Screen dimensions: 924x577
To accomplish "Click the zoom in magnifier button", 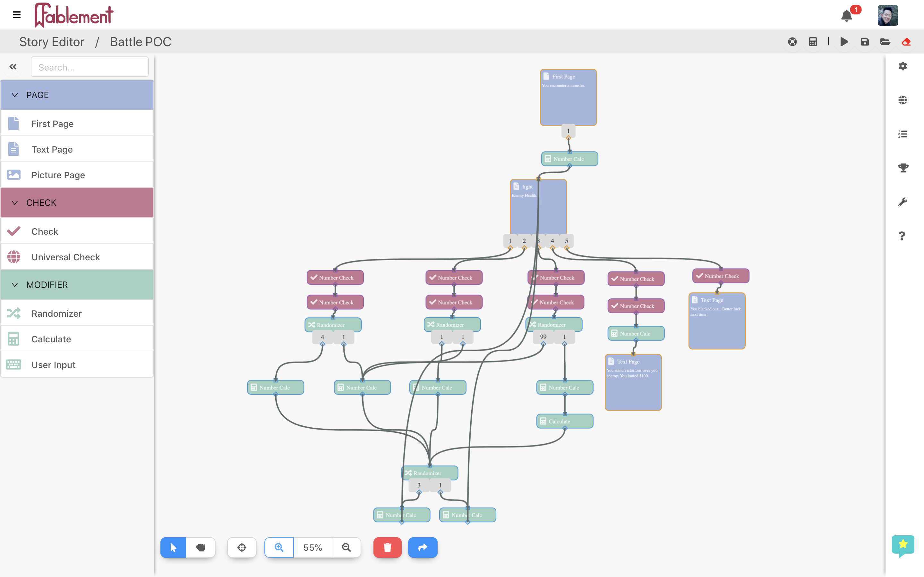I will pos(279,547).
